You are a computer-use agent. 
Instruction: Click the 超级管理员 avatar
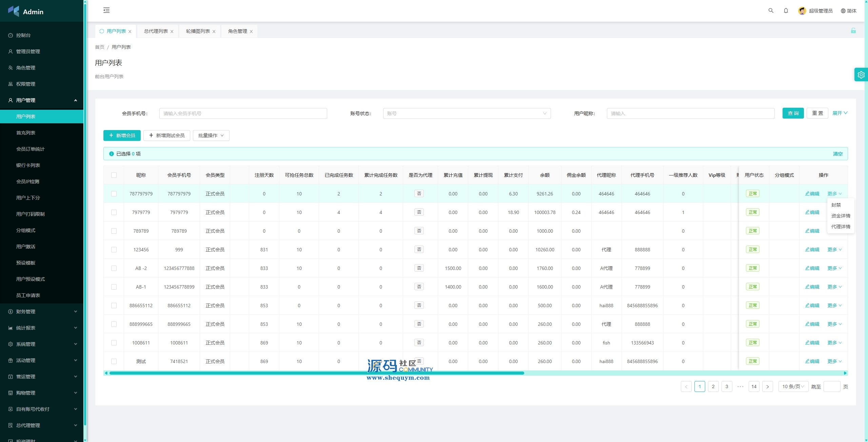coord(802,11)
